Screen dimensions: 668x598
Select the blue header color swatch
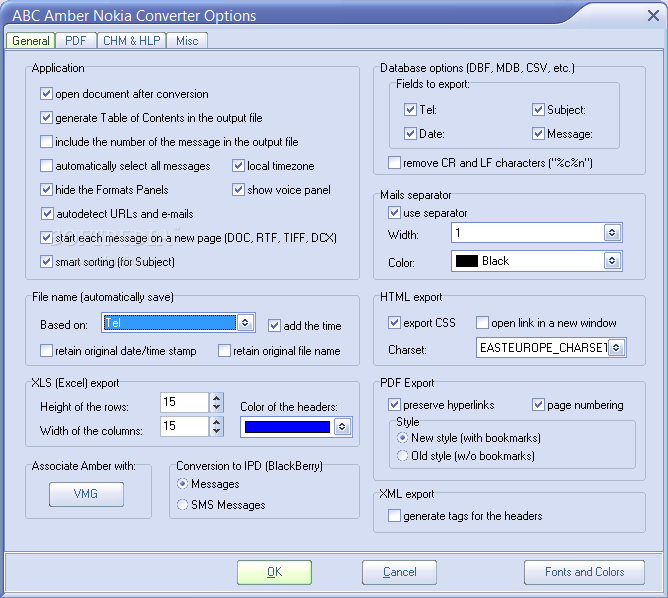(x=287, y=427)
